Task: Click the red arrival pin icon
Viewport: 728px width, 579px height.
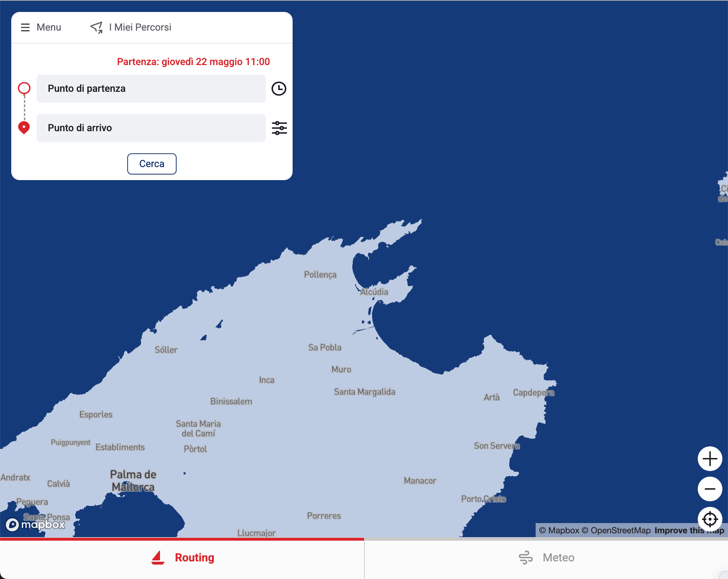Action: 24,128
